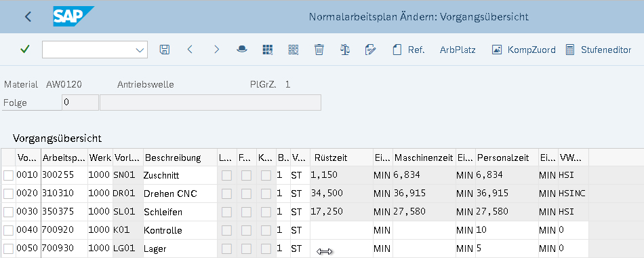Click the Zuschnitt description cell
Screen dimensions: 644x258
pyautogui.click(x=180, y=175)
